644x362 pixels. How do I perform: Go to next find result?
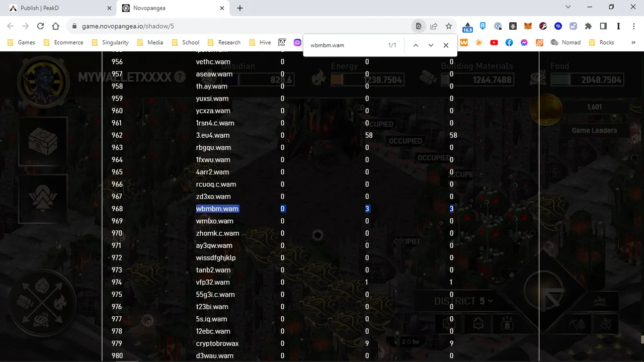(x=431, y=45)
